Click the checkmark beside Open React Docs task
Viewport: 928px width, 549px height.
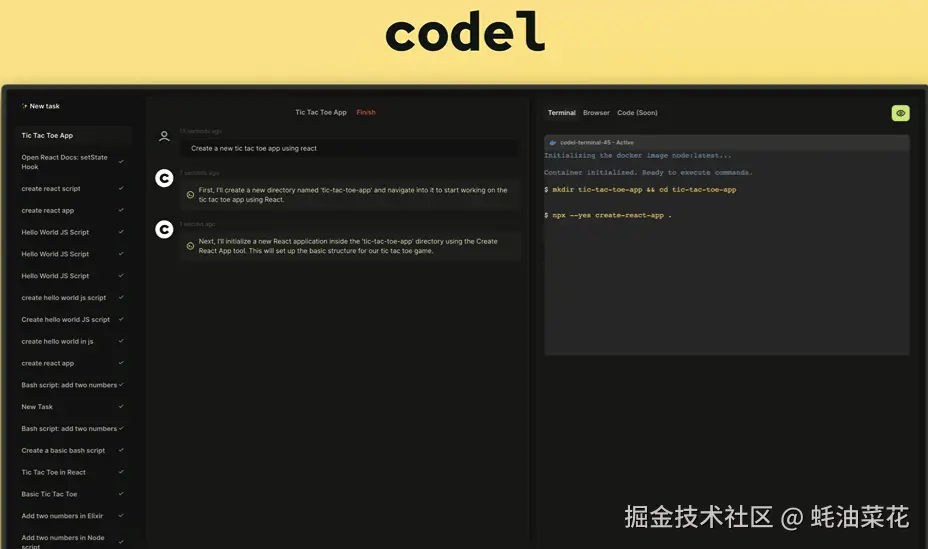pos(121,162)
